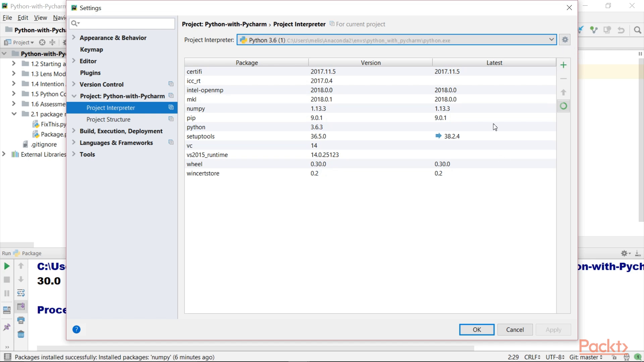
Task: Open the File menu
Action: click(7, 18)
